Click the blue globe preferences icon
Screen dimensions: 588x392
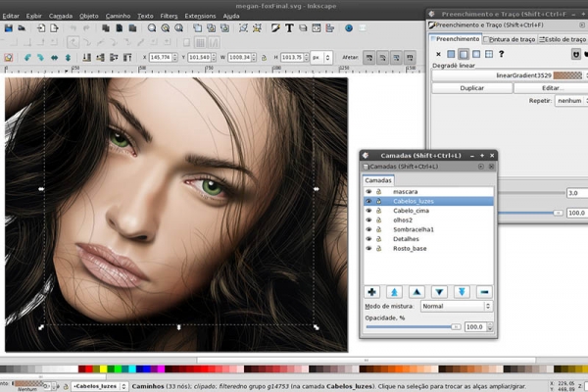pyautogui.click(x=349, y=28)
